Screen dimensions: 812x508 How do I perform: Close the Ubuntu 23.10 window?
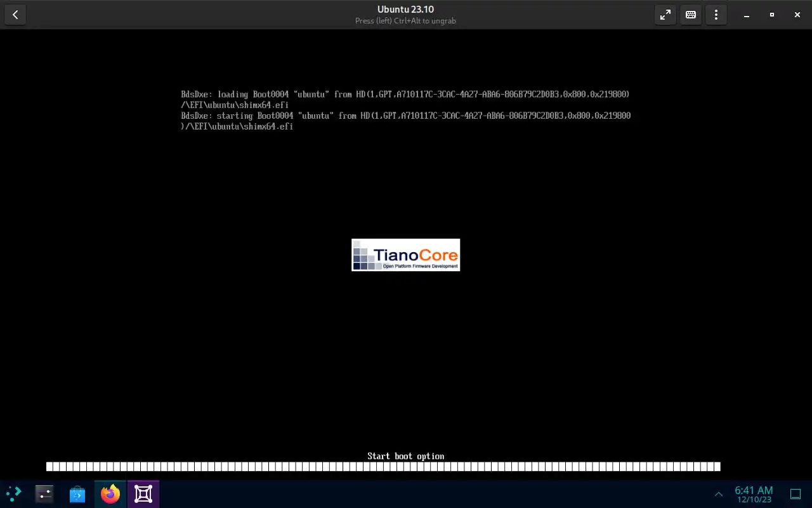(x=797, y=15)
